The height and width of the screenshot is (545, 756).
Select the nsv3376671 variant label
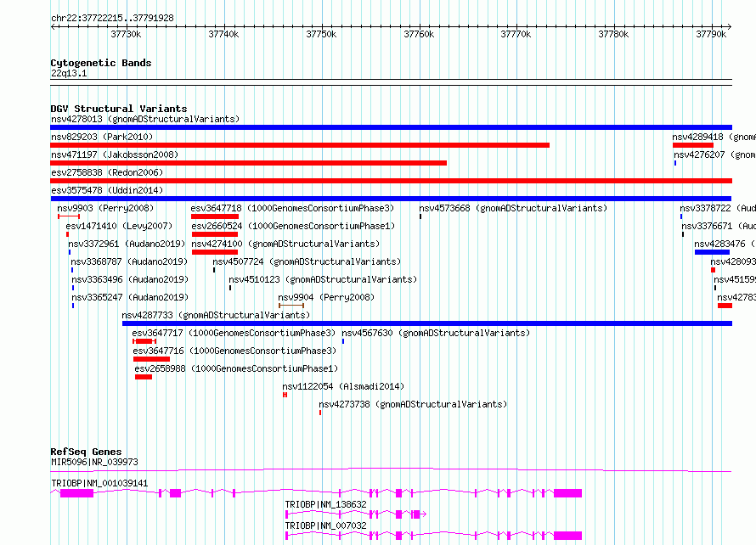(x=719, y=226)
